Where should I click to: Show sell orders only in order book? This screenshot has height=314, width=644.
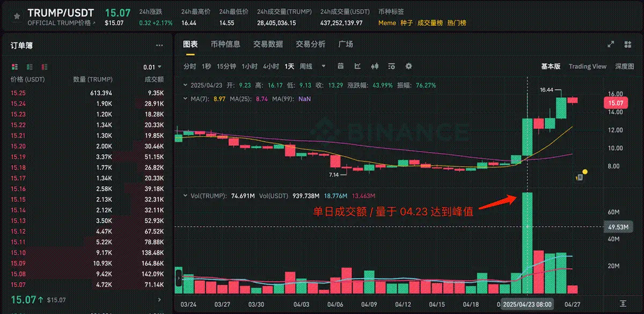(45, 67)
